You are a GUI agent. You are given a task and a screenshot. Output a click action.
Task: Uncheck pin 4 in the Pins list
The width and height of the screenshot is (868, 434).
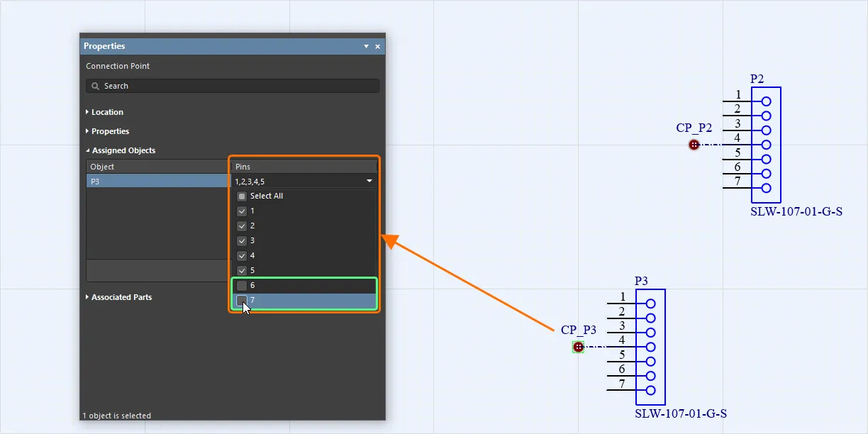242,255
